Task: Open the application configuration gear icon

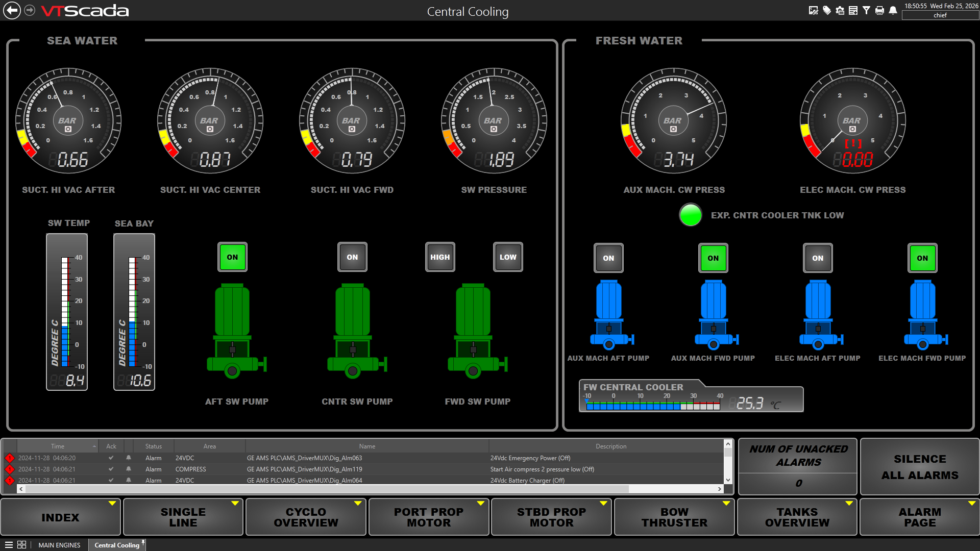Action: tap(840, 11)
